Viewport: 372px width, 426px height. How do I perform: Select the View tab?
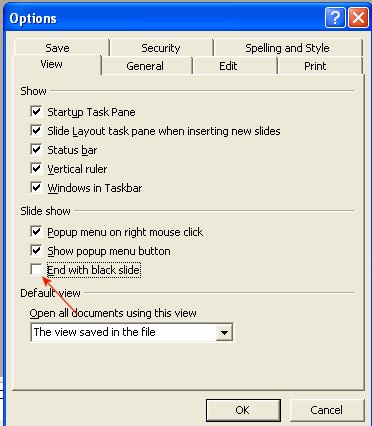51,64
